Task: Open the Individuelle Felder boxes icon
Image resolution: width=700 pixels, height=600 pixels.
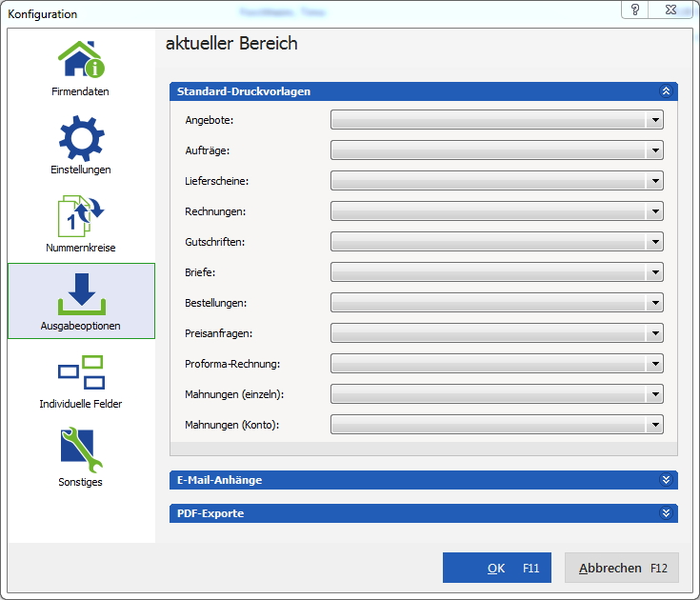Action: click(81, 372)
